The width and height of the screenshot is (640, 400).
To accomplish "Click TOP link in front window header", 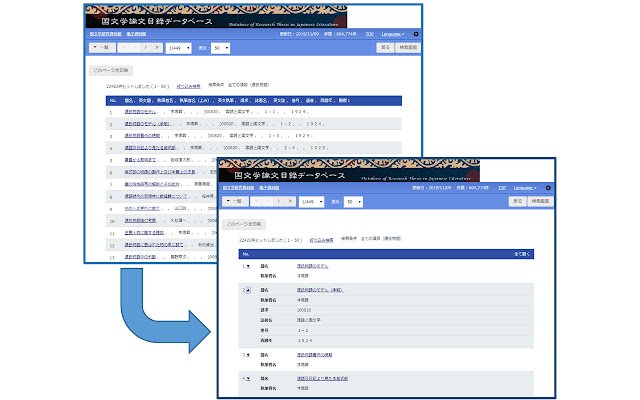I will 502,188.
